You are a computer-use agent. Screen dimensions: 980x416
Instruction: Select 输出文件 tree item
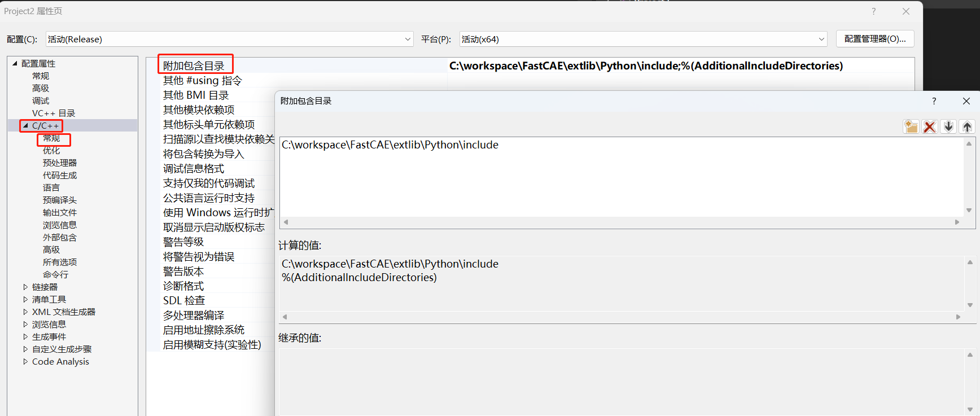[60, 212]
